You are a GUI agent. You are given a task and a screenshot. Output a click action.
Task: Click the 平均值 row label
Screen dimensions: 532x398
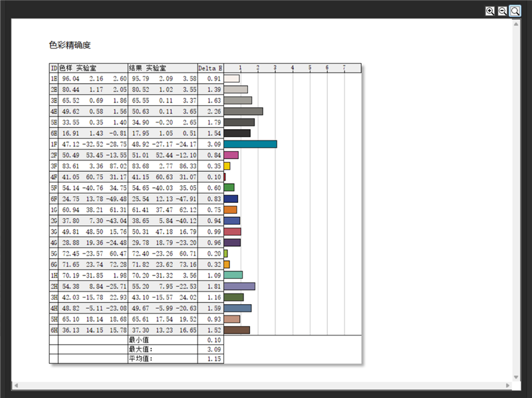tap(141, 359)
